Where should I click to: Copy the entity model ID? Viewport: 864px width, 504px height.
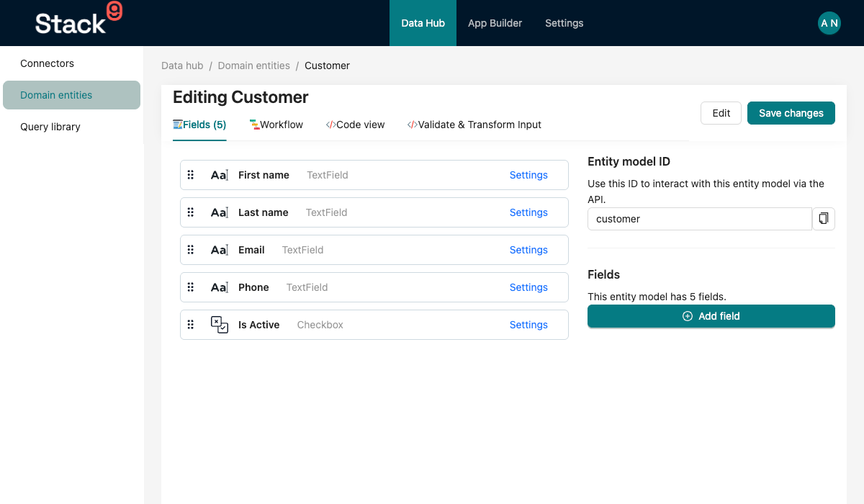824,219
